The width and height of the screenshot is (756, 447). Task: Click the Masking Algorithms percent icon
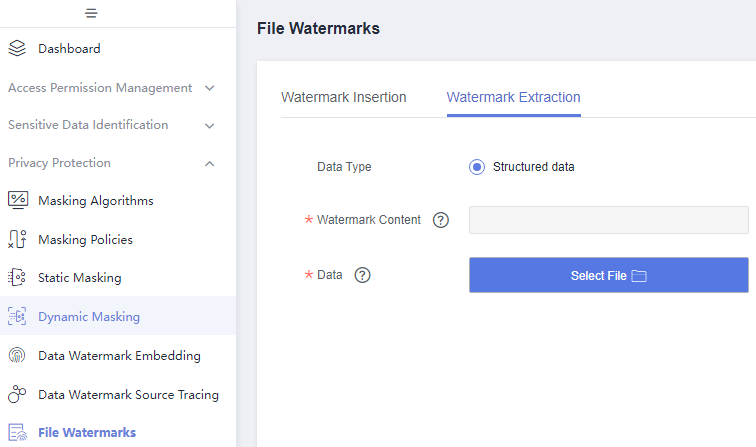(x=18, y=200)
